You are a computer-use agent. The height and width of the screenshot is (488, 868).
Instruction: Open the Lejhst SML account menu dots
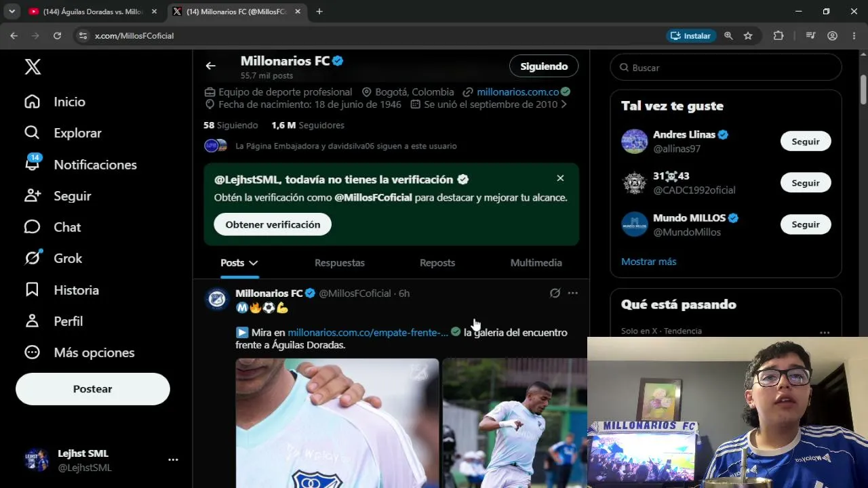173,460
